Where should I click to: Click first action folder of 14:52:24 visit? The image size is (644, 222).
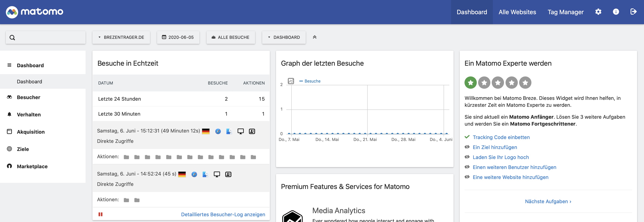pos(127,200)
